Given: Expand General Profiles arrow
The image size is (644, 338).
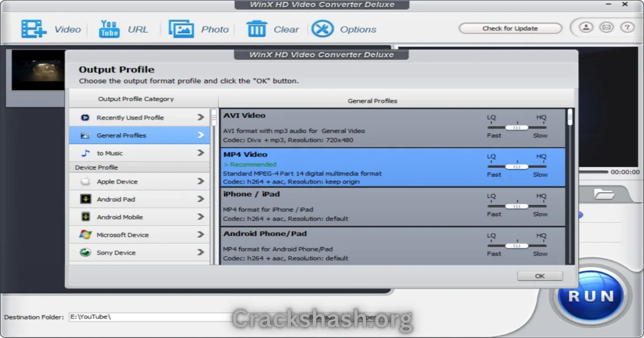Looking at the screenshot, I should [x=201, y=135].
